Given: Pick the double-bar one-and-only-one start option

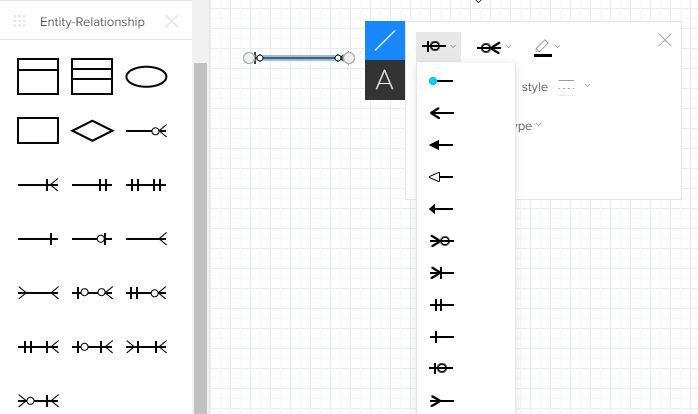Looking at the screenshot, I should click(x=441, y=305).
